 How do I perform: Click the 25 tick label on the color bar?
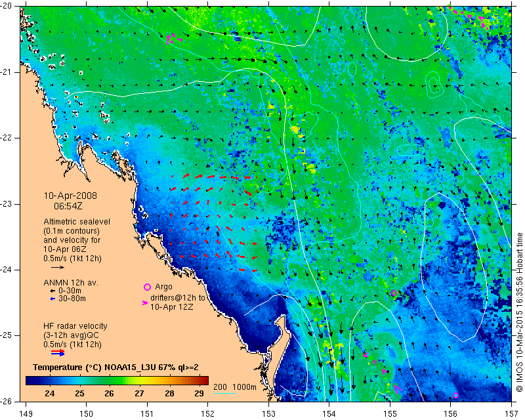pyautogui.click(x=79, y=393)
